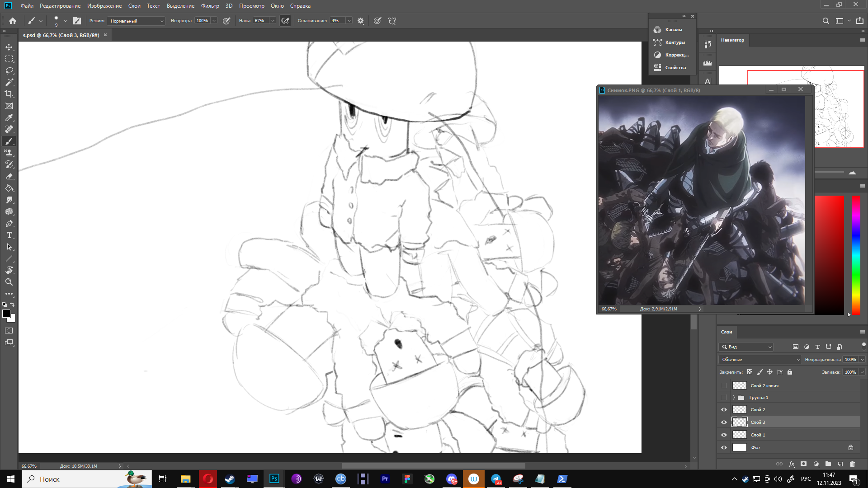Open brush smoothing options gear
Image resolution: width=868 pixels, height=488 pixels.
pos(360,21)
